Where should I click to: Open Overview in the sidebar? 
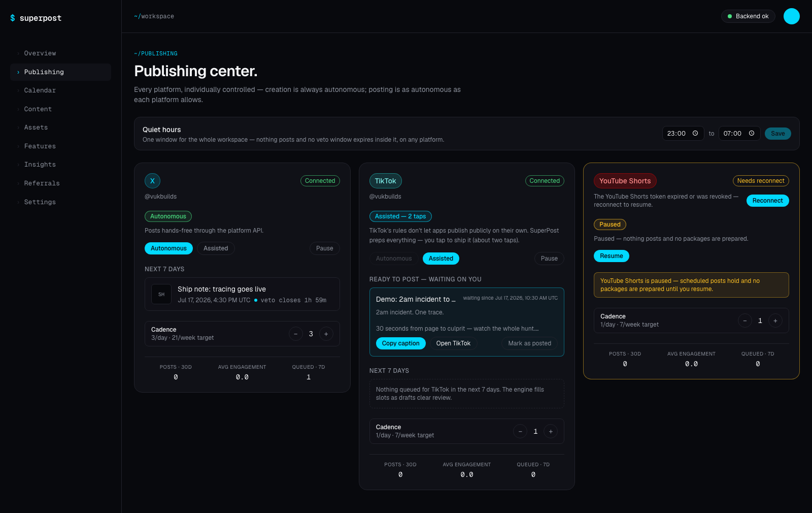click(60, 53)
